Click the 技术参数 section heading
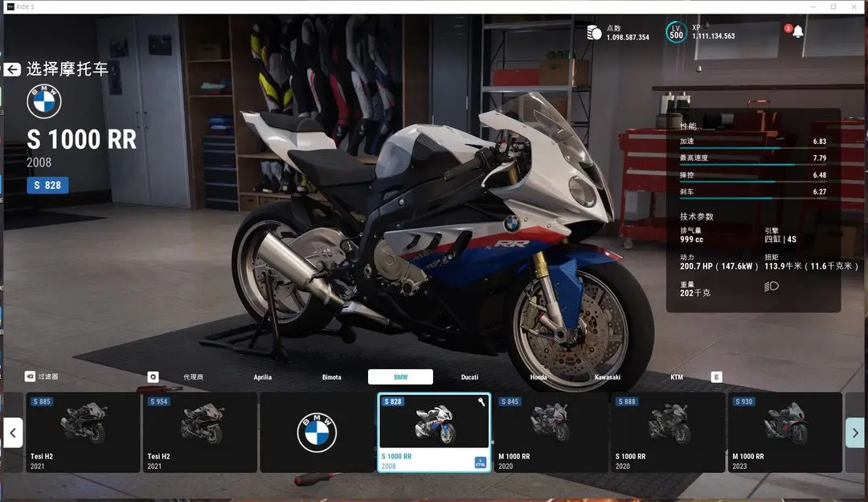 [x=696, y=216]
